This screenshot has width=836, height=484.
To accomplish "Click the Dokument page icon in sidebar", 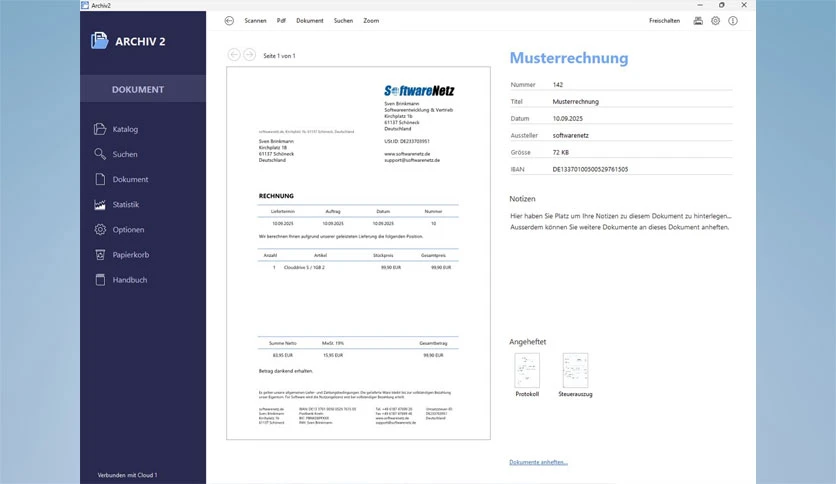I will point(100,179).
